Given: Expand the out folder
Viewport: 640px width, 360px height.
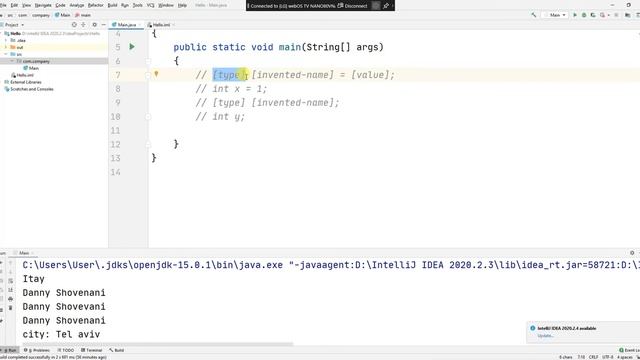Looking at the screenshot, I should pyautogui.click(x=6, y=47).
